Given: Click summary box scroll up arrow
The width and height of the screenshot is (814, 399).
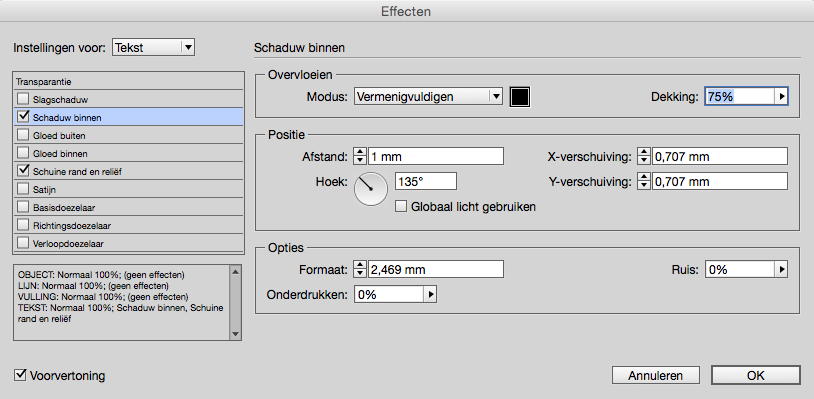Looking at the screenshot, I should click(235, 271).
